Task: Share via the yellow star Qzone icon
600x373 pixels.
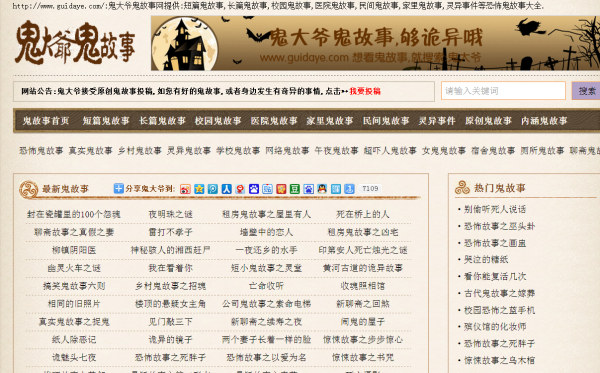Action: point(199,189)
